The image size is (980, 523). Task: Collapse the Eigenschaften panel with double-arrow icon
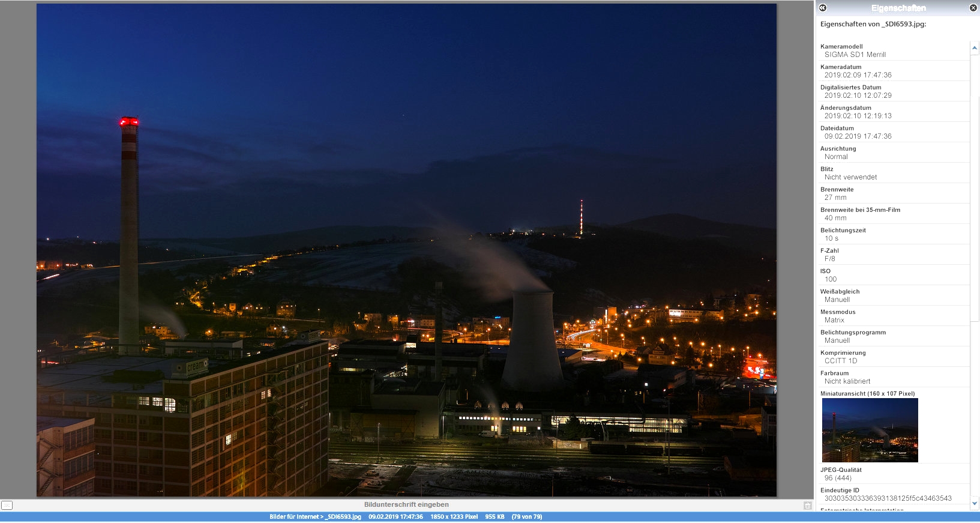click(x=823, y=8)
